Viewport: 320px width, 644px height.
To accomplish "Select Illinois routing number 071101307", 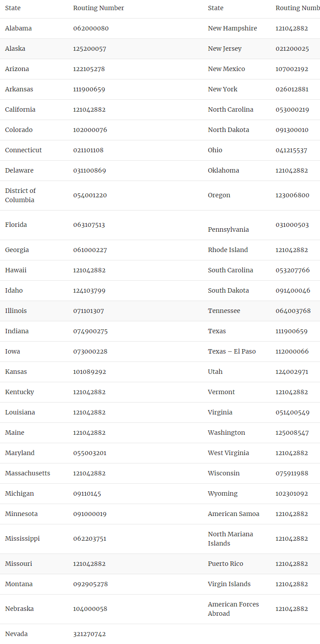I will (88, 311).
